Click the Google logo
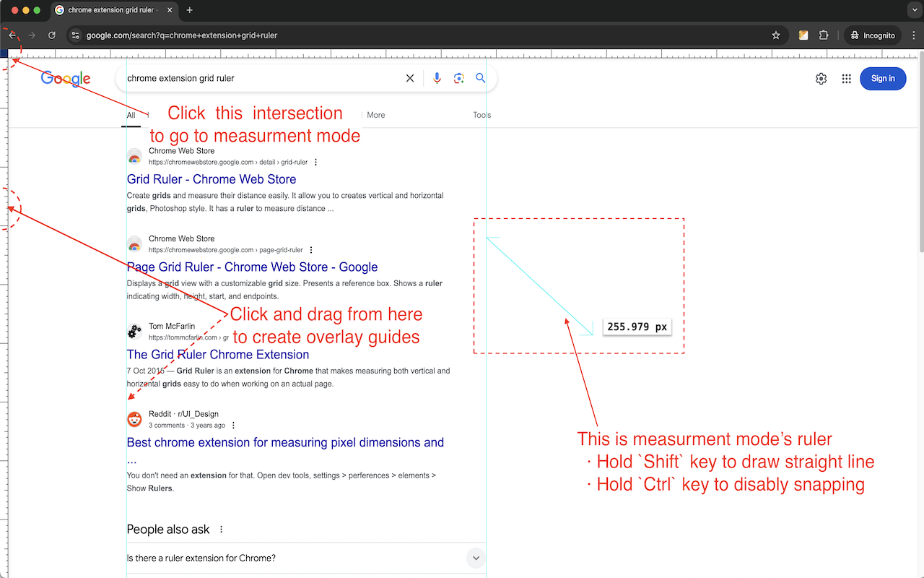 tap(66, 79)
